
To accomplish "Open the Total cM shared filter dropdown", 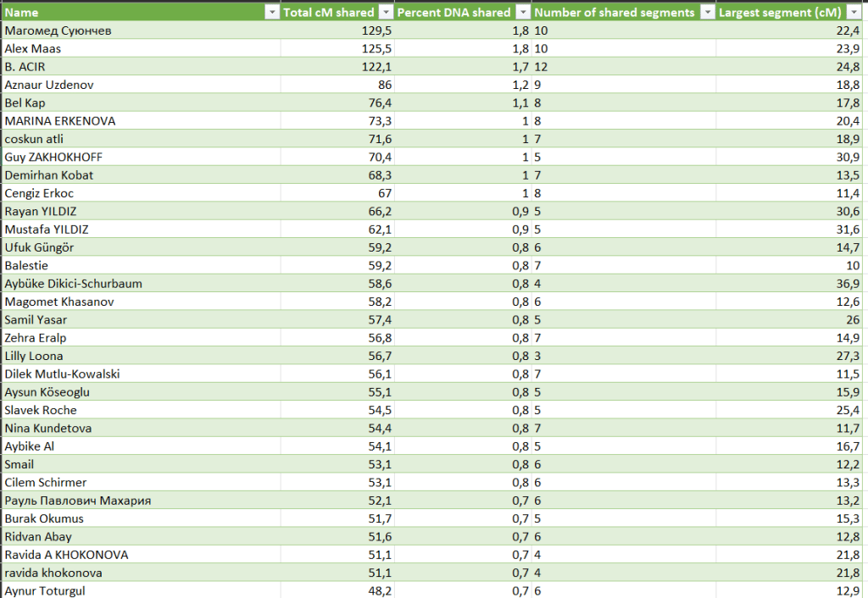I will (x=385, y=12).
